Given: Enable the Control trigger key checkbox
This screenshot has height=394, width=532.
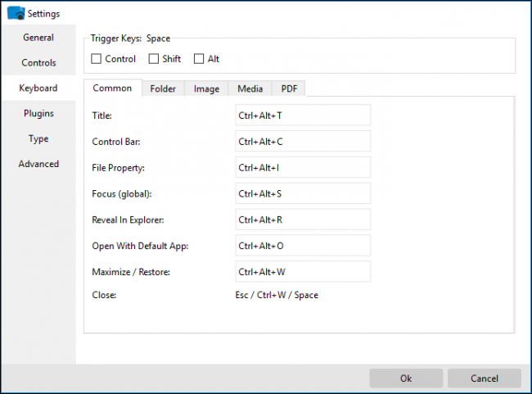Looking at the screenshot, I should [x=97, y=59].
